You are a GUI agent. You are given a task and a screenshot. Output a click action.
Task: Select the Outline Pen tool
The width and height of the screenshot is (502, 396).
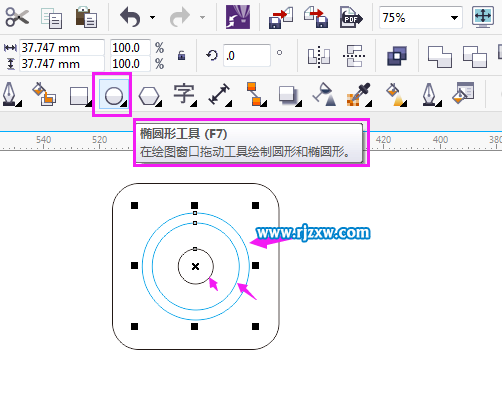point(431,95)
